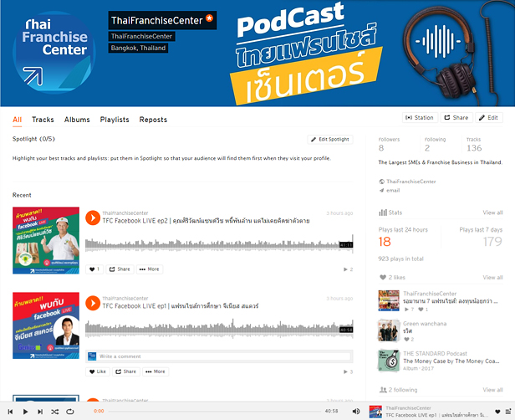Open THE STANDARD Podcast album thumbnail
515x420 pixels.
pyautogui.click(x=389, y=361)
